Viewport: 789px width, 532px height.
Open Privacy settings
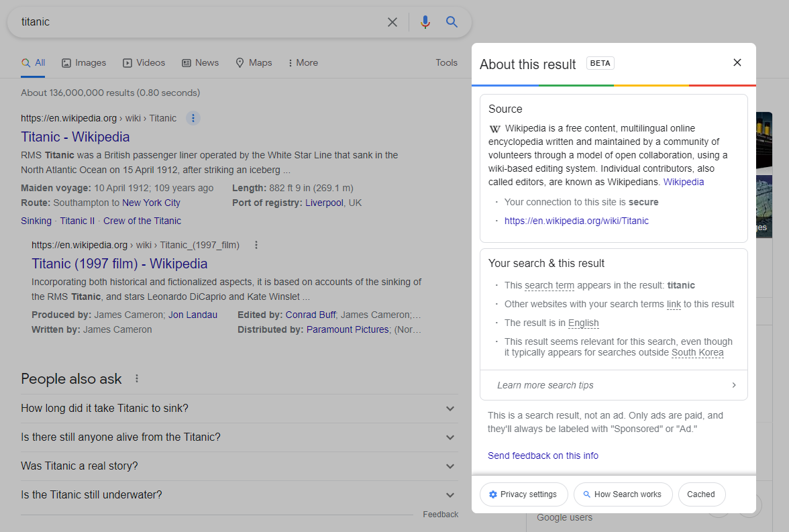click(524, 494)
